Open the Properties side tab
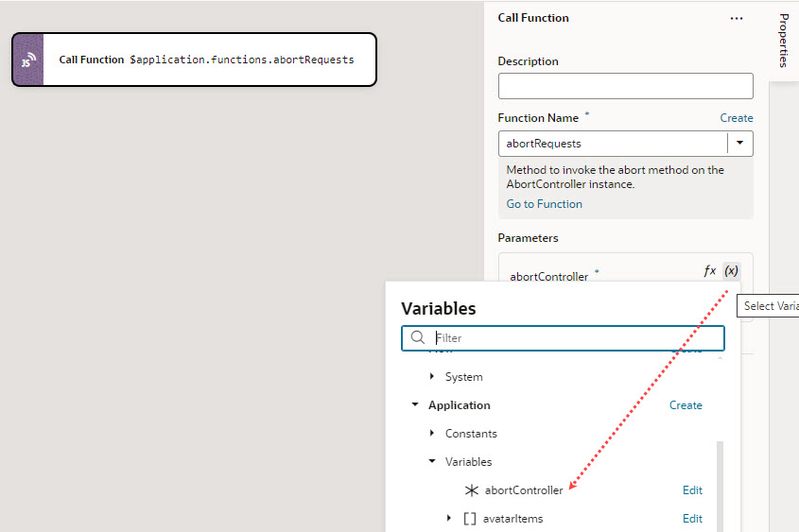This screenshot has height=532, width=799. [x=784, y=41]
